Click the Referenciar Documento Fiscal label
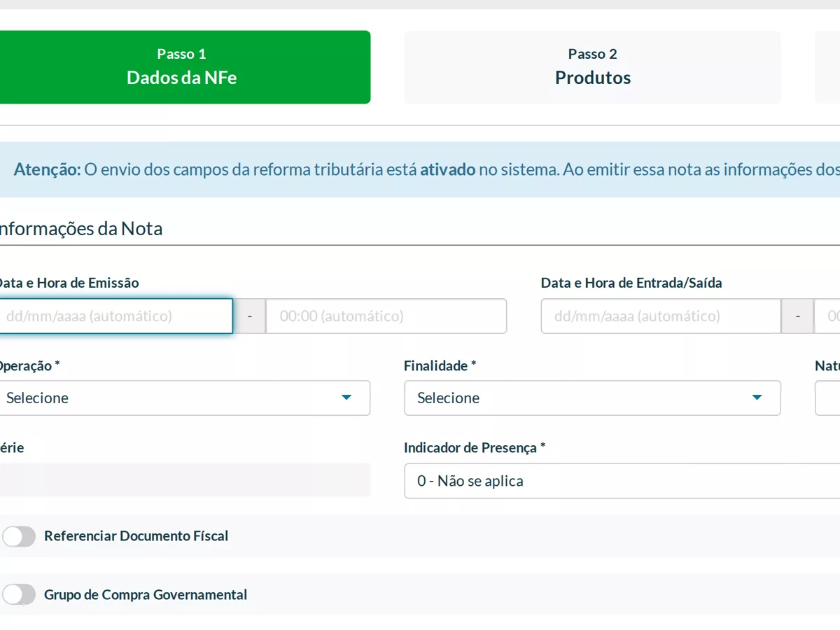Screen dimensions: 840x630 (x=136, y=537)
